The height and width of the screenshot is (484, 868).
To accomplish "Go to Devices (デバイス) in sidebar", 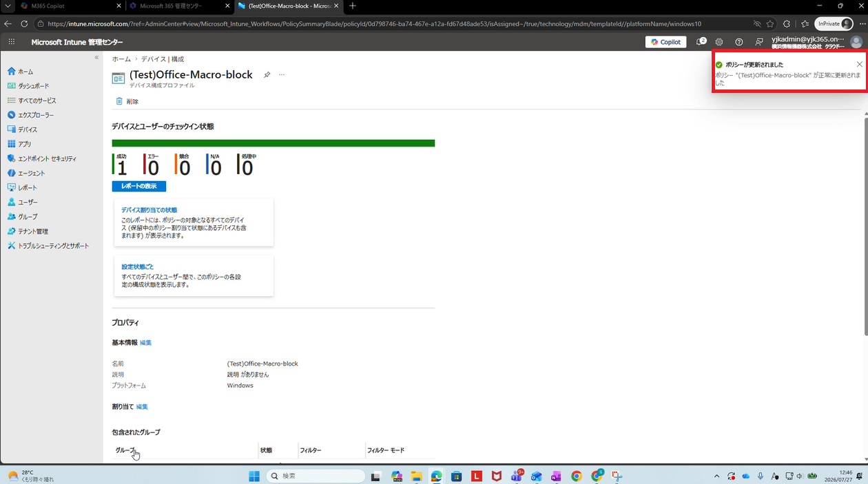I will click(23, 129).
